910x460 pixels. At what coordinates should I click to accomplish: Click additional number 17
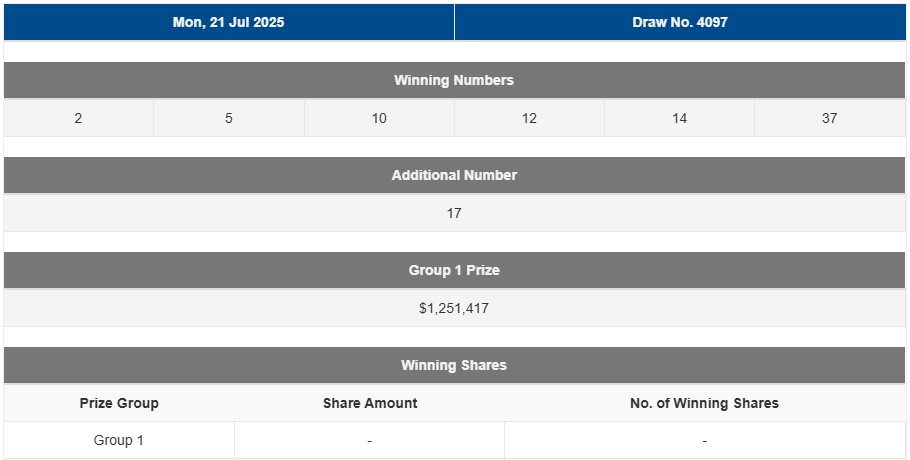(454, 213)
